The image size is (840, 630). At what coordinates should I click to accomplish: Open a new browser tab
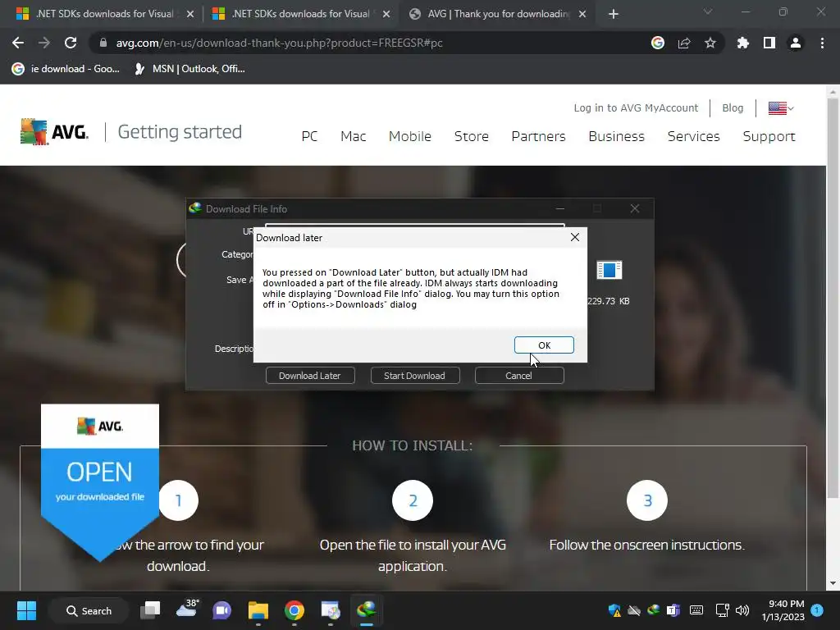614,14
